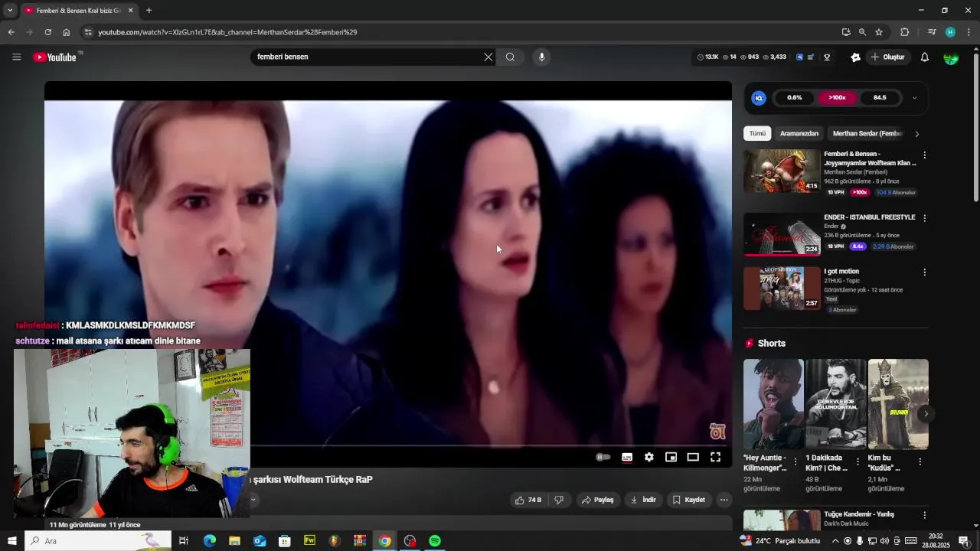
Task: Click the 84.5 vidIQ score pill
Action: pyautogui.click(x=880, y=98)
